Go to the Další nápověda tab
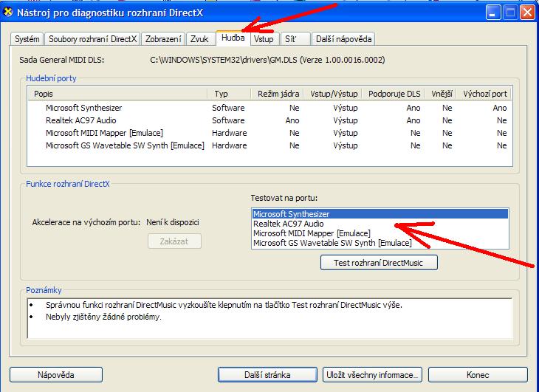 [x=343, y=39]
